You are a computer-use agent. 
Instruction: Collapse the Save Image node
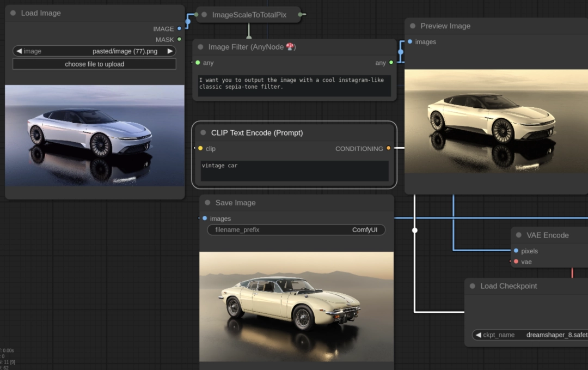coord(207,203)
